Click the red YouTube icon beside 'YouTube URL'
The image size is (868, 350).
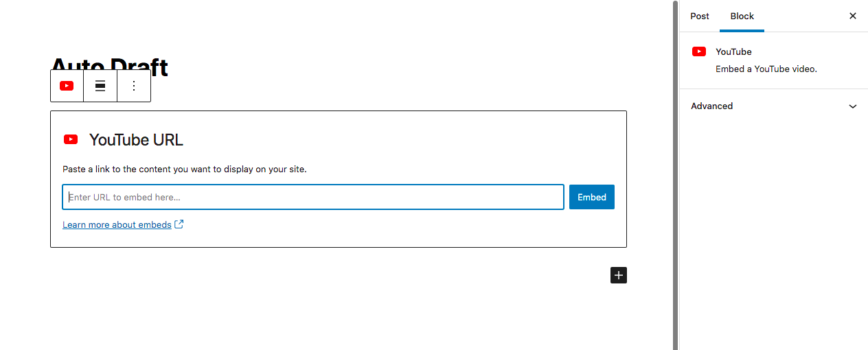coord(71,139)
